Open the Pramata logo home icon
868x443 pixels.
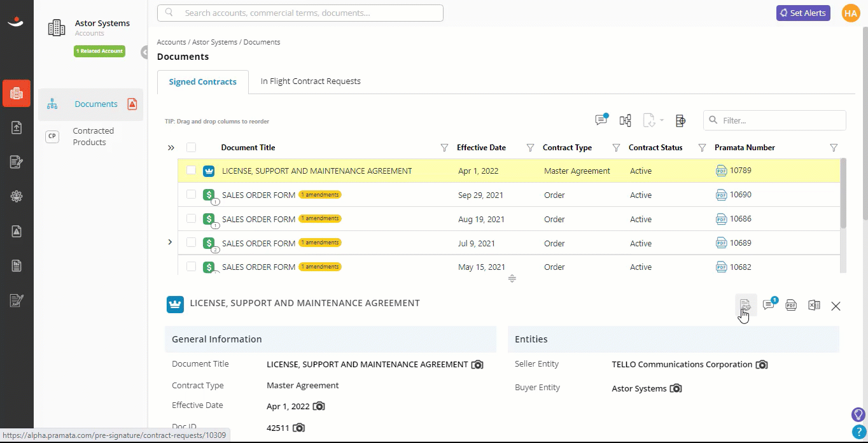coord(16,22)
